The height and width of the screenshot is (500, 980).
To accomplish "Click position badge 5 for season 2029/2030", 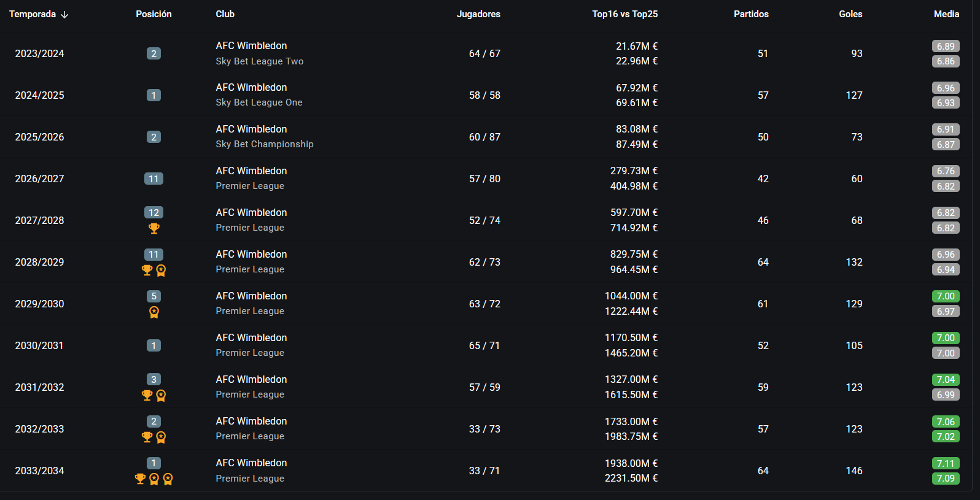I will (154, 296).
